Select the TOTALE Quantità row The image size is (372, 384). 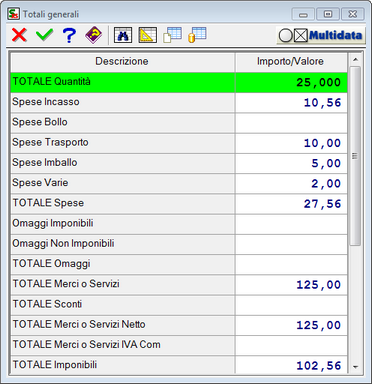(x=179, y=82)
